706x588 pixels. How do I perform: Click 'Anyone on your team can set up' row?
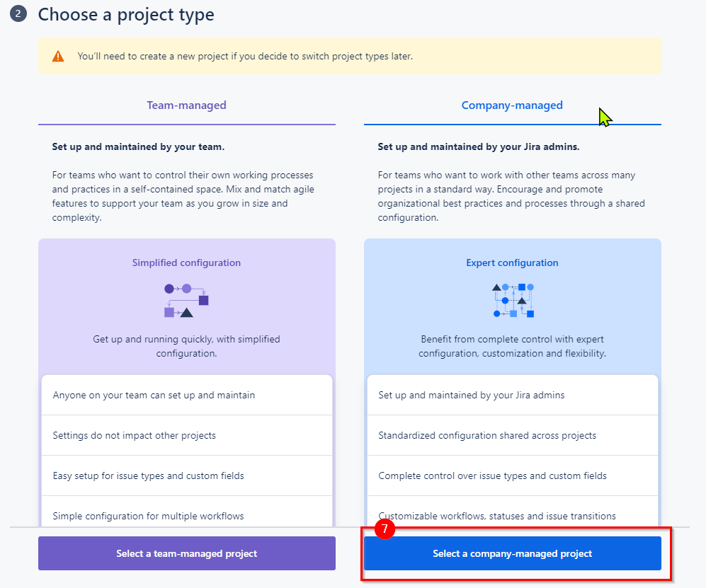tap(187, 395)
